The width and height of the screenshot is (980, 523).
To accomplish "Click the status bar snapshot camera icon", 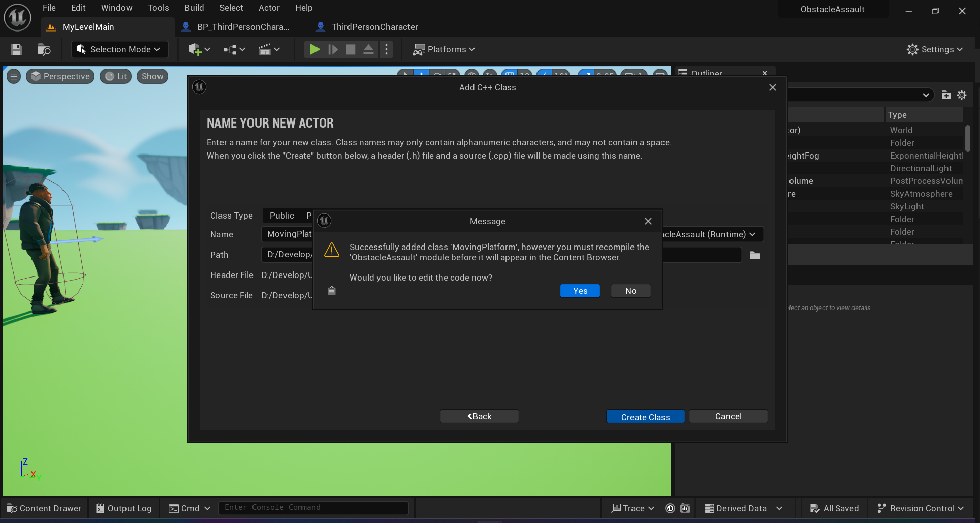I will pos(685,508).
